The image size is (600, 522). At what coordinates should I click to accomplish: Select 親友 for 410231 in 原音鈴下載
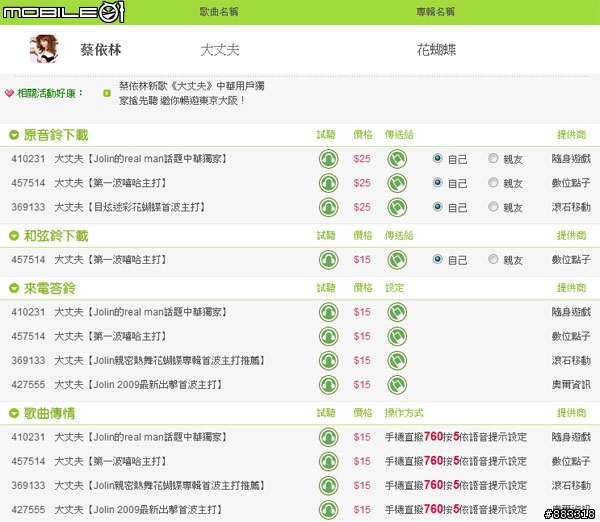(x=493, y=158)
